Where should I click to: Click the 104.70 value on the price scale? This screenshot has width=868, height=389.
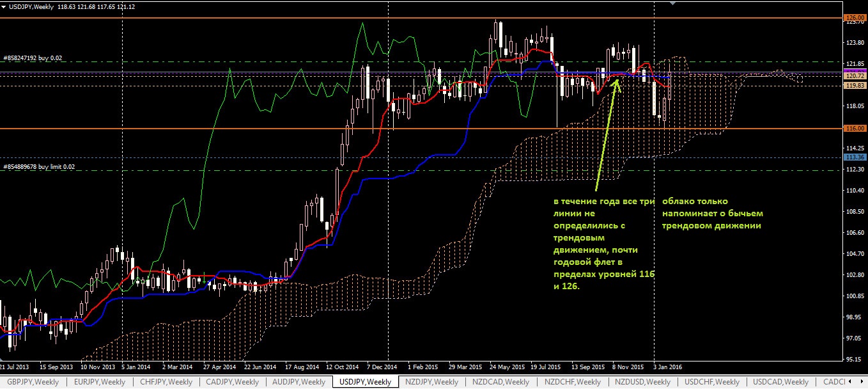(x=855, y=254)
